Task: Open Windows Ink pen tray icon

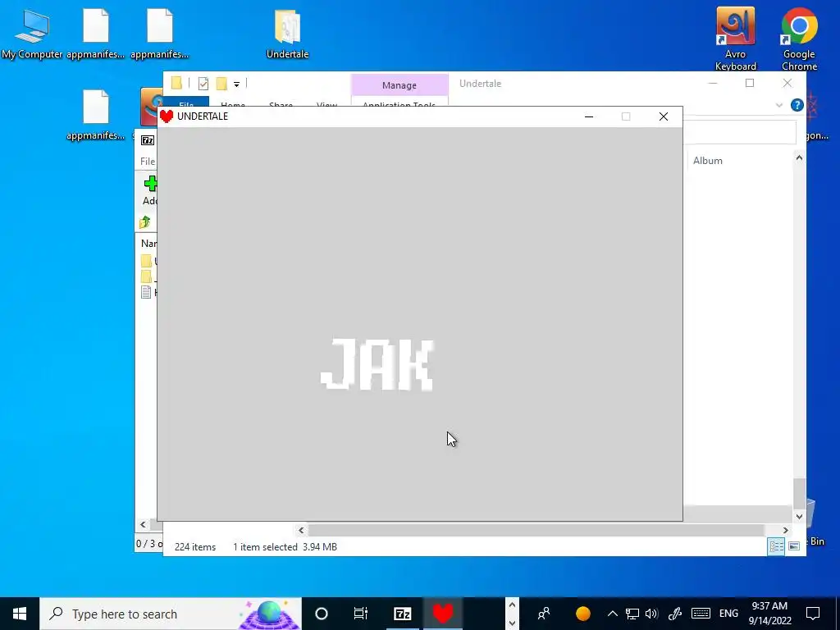Action: (675, 614)
